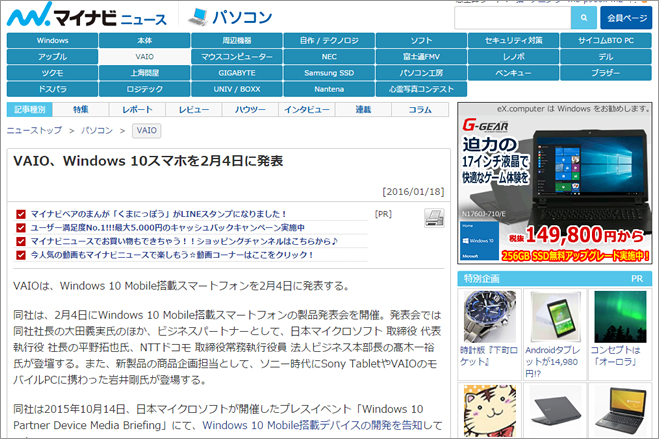Open the UNIV / BOXX category

click(237, 89)
